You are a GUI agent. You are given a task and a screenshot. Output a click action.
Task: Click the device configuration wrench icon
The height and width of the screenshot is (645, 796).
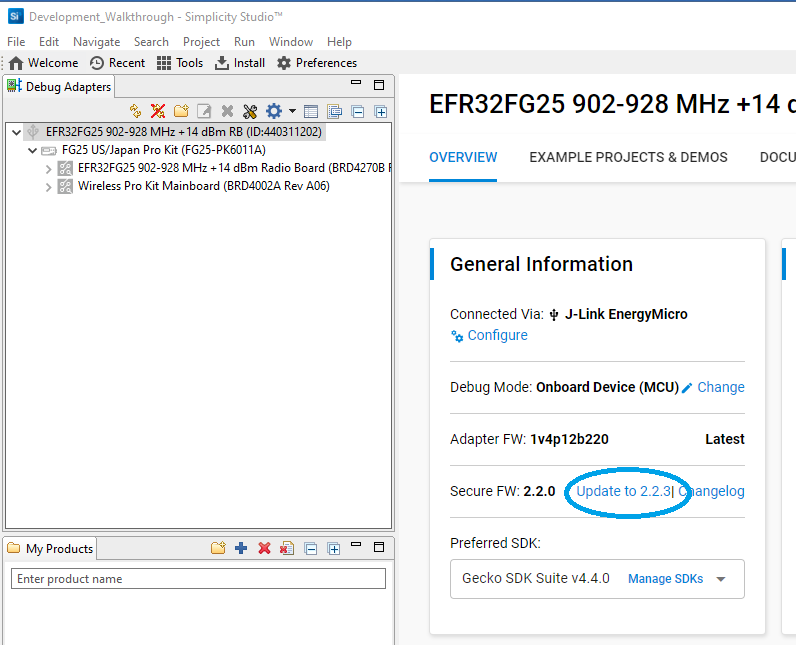tap(250, 111)
